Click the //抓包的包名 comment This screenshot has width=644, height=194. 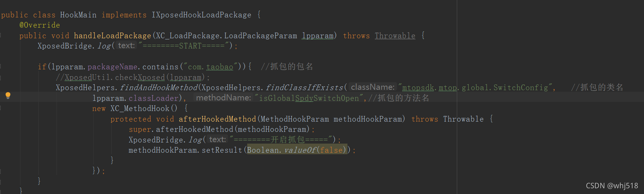coord(287,67)
